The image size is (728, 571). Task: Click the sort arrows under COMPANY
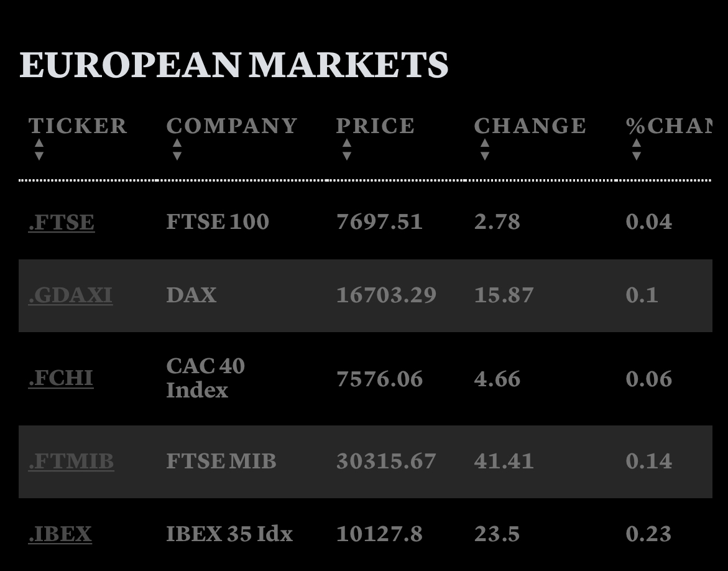pos(177,149)
